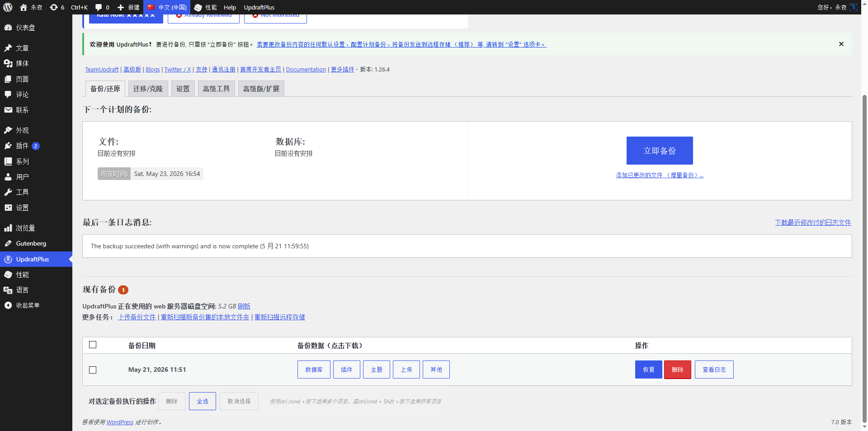
Task: Click the page vertical scrollbar
Action: (864, 258)
